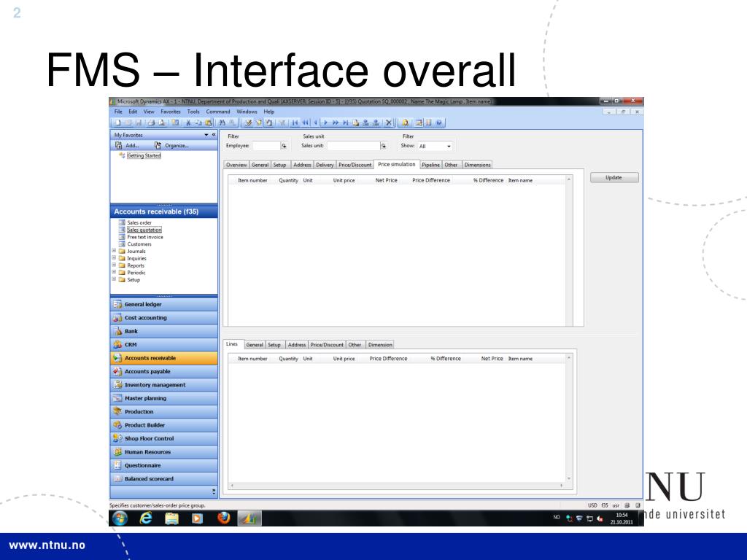The width and height of the screenshot is (747, 560).
Task: Go to first record toolbar arrow
Action: point(295,122)
